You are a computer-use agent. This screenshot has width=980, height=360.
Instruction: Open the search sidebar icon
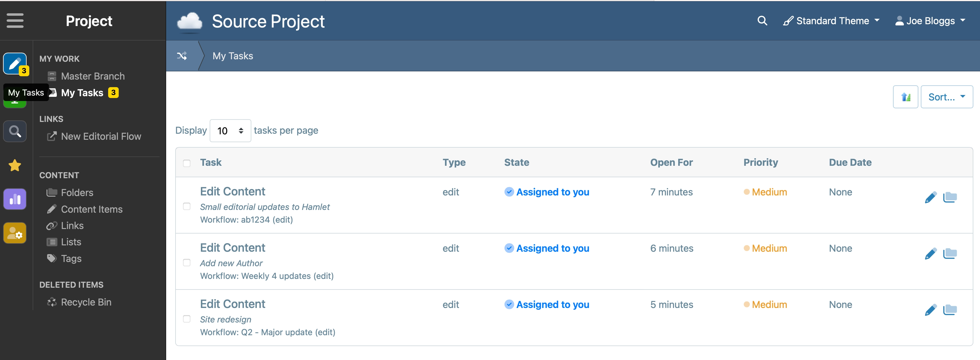point(15,131)
